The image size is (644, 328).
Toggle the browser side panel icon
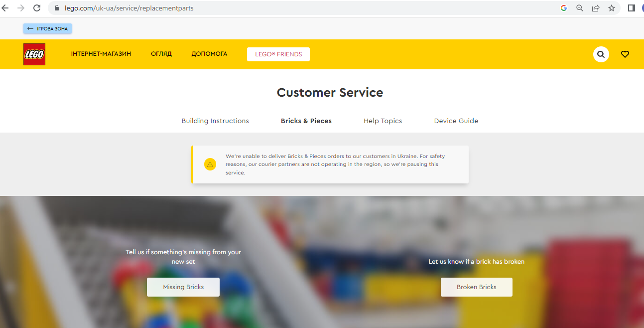coord(632,8)
